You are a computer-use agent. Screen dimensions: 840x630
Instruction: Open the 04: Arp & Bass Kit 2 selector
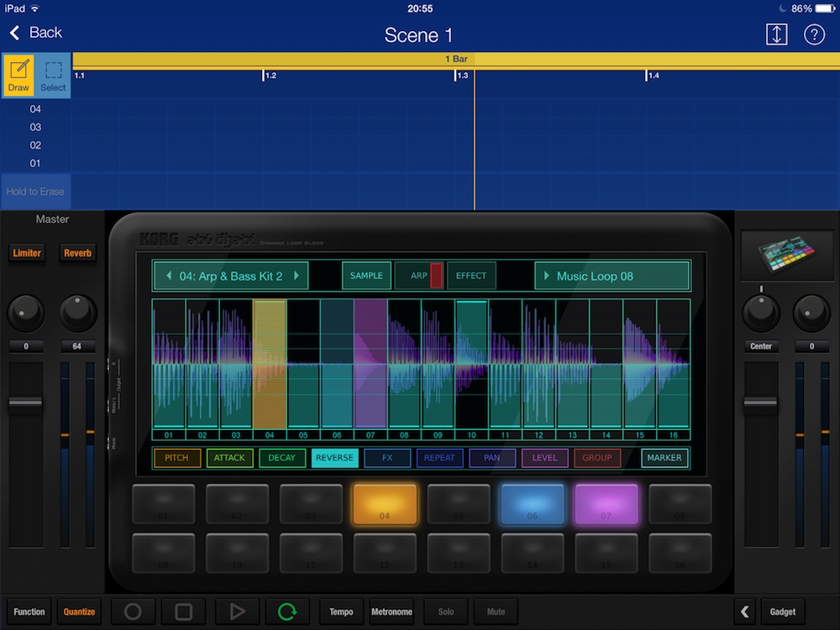(x=231, y=276)
